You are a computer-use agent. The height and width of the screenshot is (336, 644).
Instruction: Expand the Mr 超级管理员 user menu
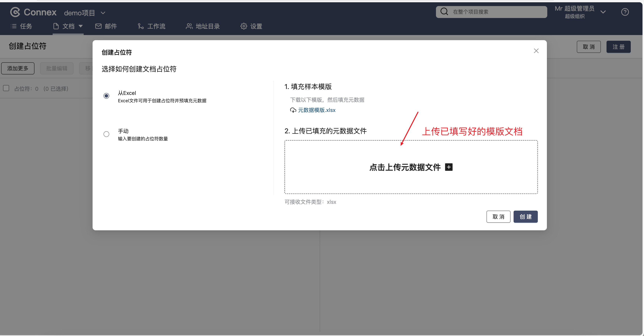(603, 12)
